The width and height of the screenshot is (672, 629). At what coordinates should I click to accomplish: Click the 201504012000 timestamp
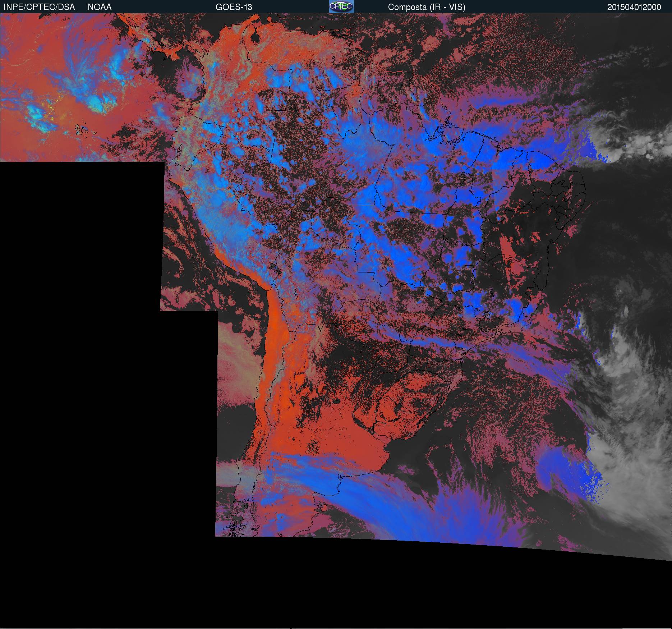pos(634,7)
